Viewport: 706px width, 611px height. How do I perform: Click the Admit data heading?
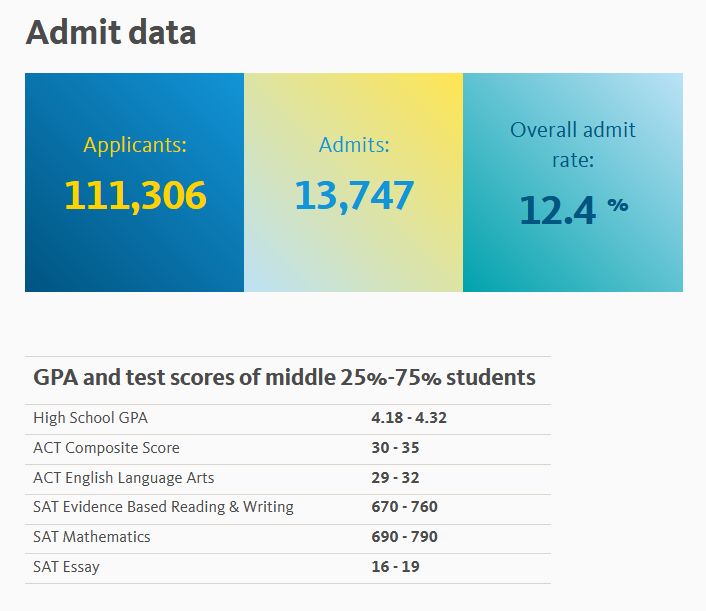point(111,32)
